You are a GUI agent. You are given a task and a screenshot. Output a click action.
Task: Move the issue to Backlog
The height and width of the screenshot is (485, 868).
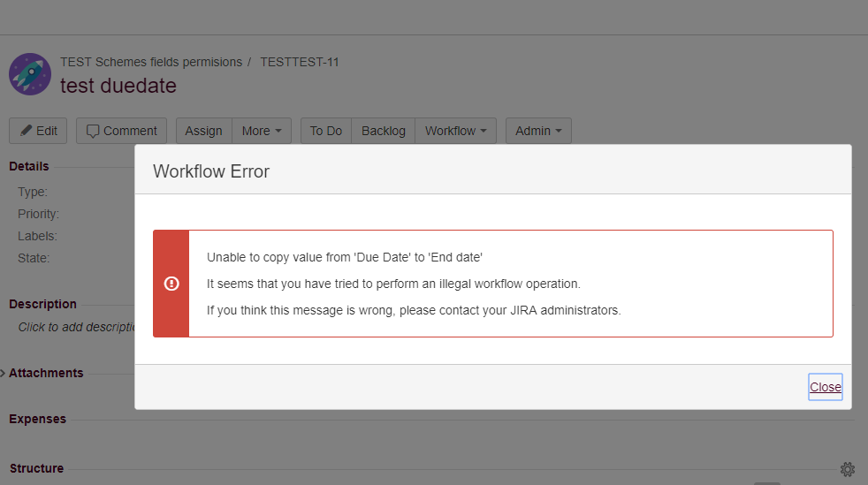pyautogui.click(x=384, y=131)
